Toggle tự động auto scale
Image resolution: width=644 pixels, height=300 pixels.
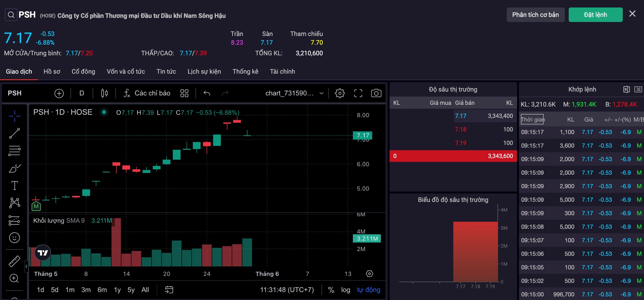(x=368, y=290)
